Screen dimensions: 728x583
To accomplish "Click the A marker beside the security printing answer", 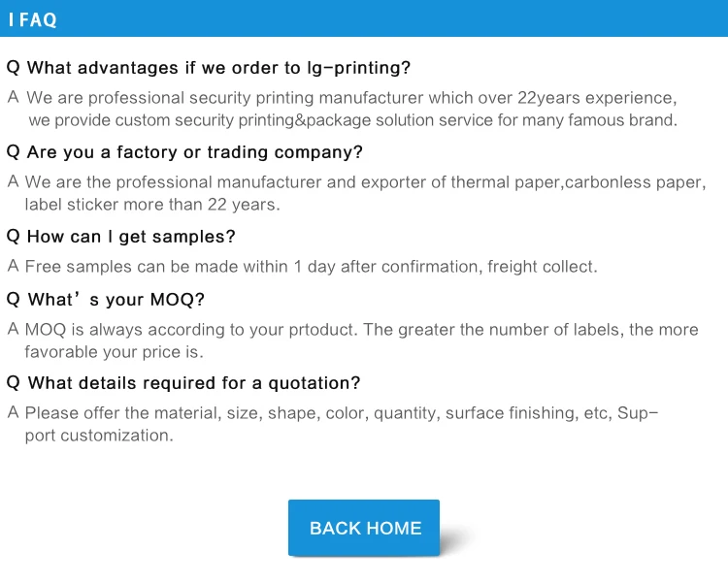I will click(x=13, y=98).
